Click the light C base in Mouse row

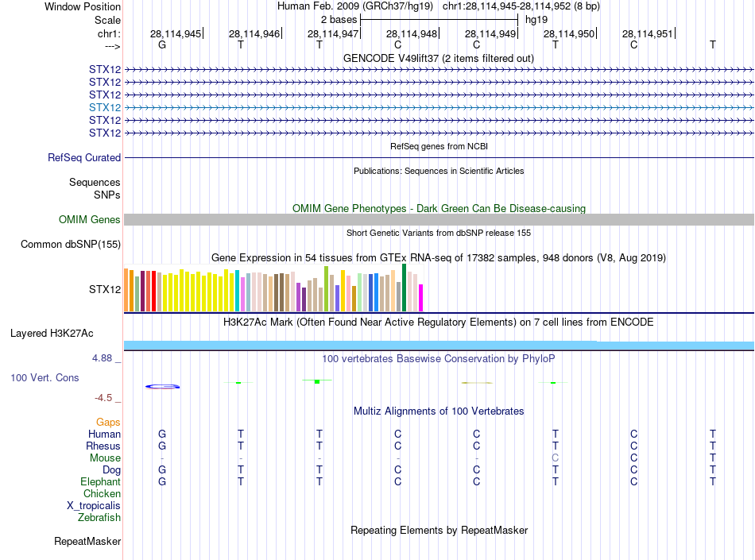pos(556,458)
